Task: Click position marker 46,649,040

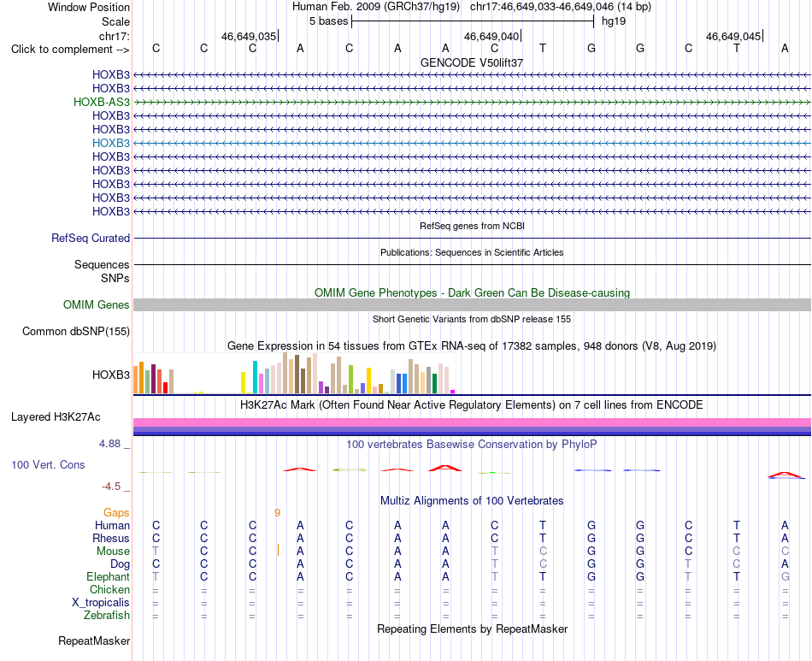Action: point(491,36)
